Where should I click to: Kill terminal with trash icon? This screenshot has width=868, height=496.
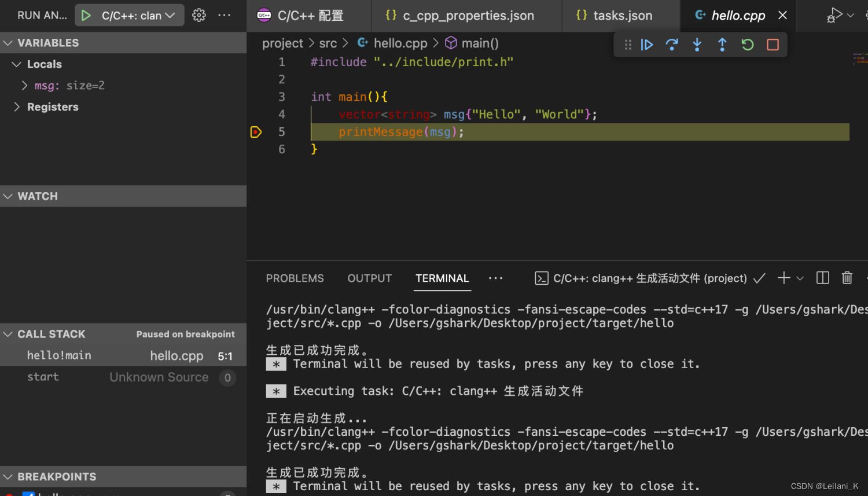(847, 278)
